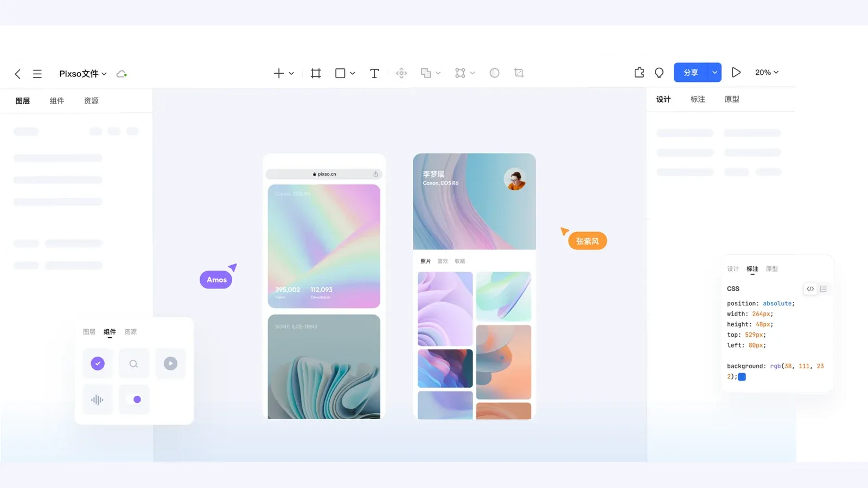Open dropdown arrow next to plus tool
Image resolution: width=868 pixels, height=488 pixels.
[x=291, y=73]
